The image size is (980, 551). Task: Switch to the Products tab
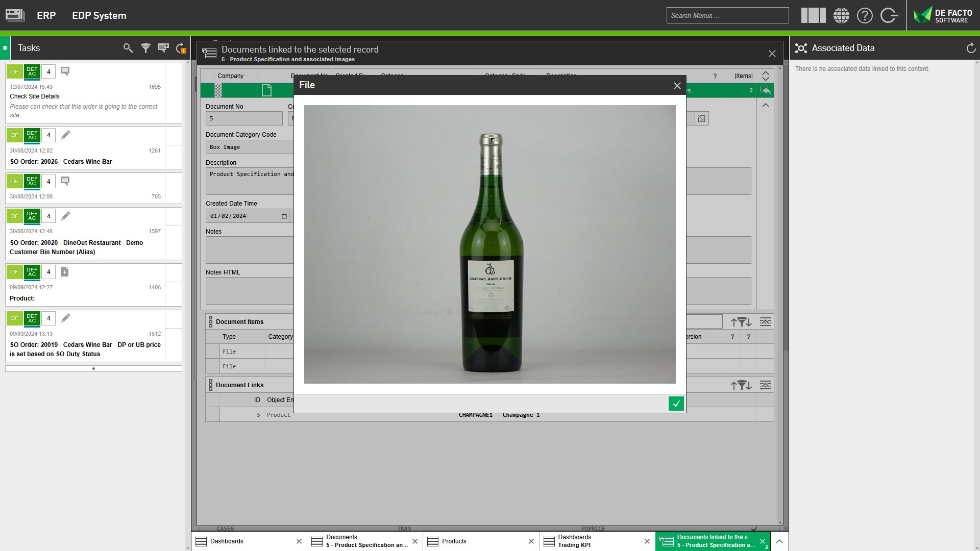(454, 541)
